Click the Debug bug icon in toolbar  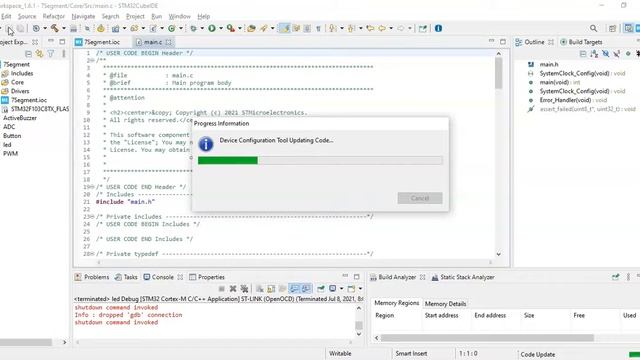193,28
